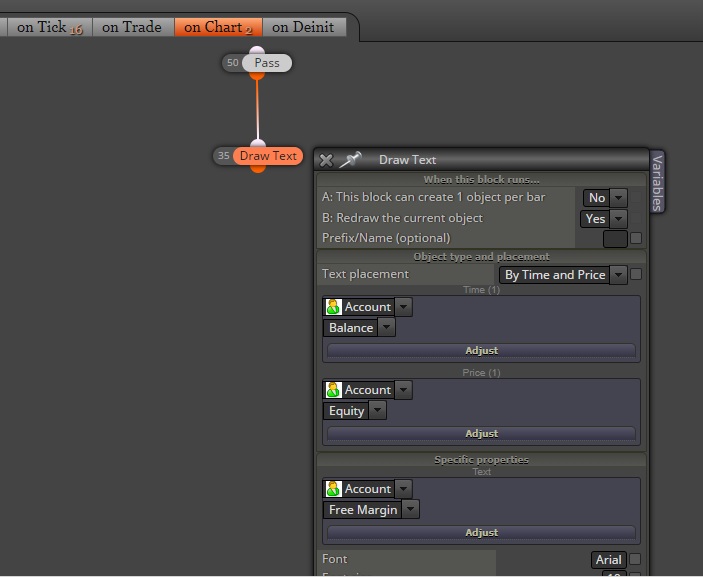Image resolution: width=703 pixels, height=579 pixels.
Task: Toggle checkbox next to Font Arial
Action: 635,559
